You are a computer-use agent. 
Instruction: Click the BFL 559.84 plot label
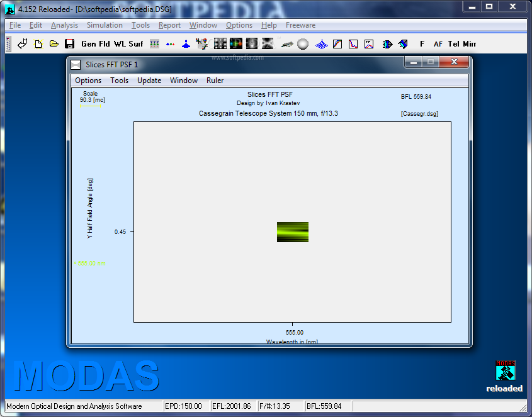pos(416,97)
